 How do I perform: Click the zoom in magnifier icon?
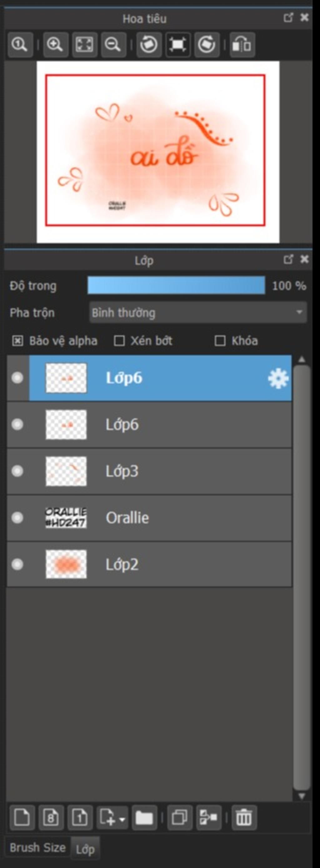pos(55,44)
